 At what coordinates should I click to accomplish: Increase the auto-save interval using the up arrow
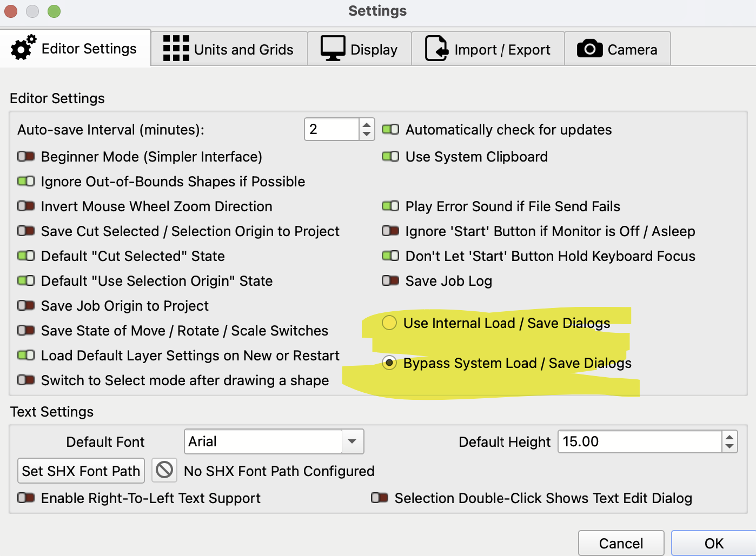(x=367, y=125)
